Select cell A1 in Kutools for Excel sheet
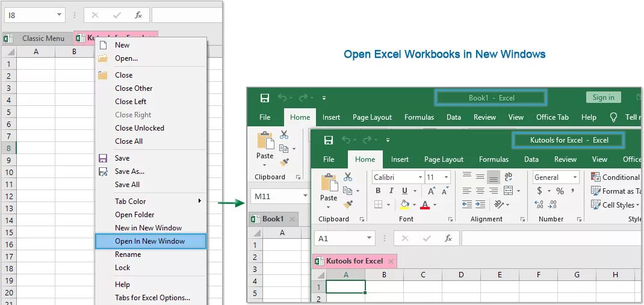 coord(345,286)
